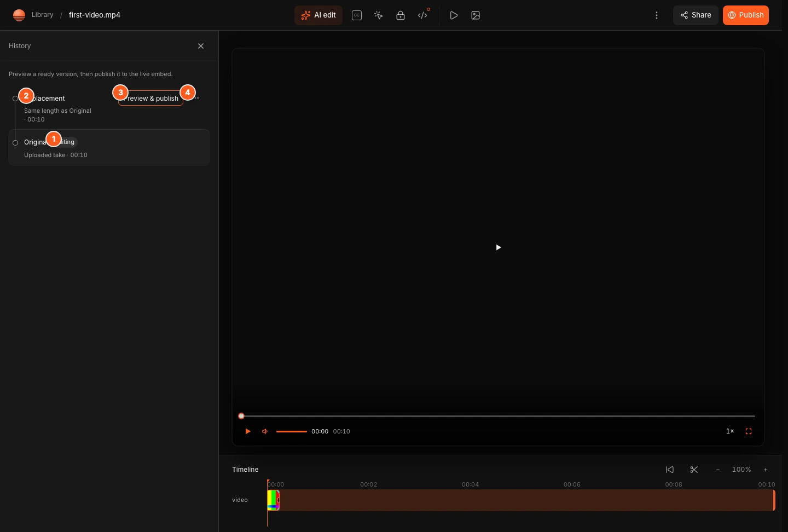
Task: Click the 'video' track label
Action: (x=240, y=500)
